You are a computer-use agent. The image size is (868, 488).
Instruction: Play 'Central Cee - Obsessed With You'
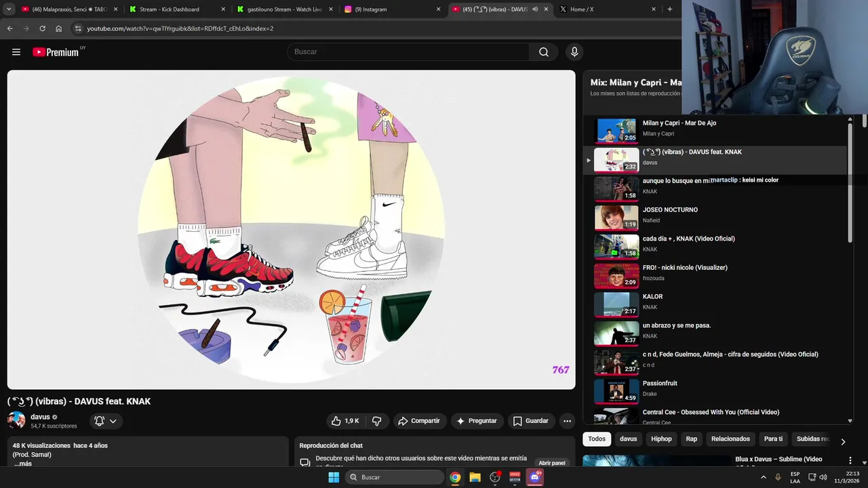[715, 416]
